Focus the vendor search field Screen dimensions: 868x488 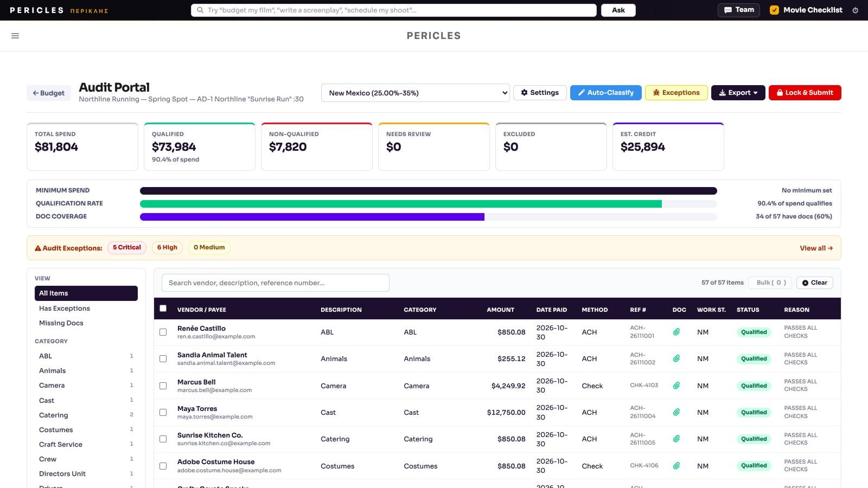coord(276,283)
